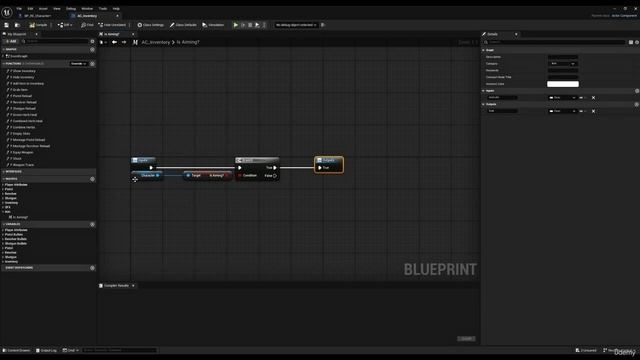Open the Edit menu
The width and height of the screenshot is (640, 360).
tap(30, 9)
